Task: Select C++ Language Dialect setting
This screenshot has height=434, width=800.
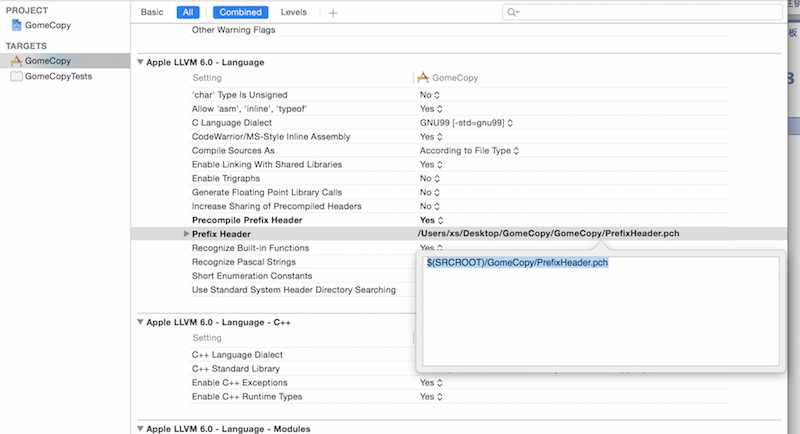Action: (237, 354)
